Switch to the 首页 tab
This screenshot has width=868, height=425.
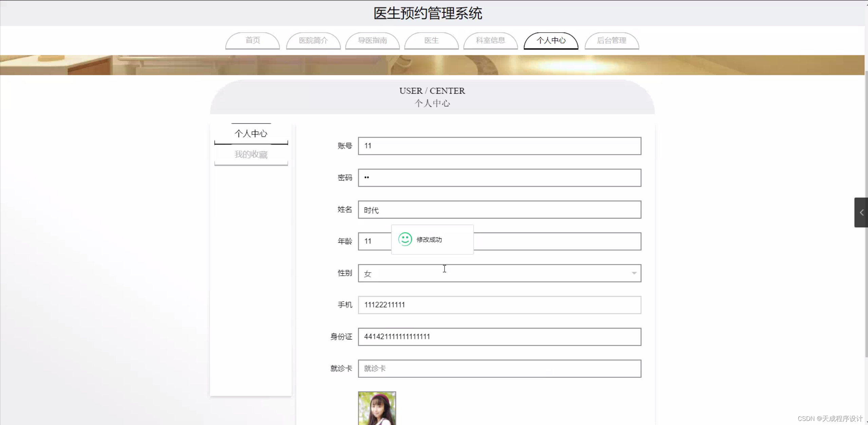(252, 40)
